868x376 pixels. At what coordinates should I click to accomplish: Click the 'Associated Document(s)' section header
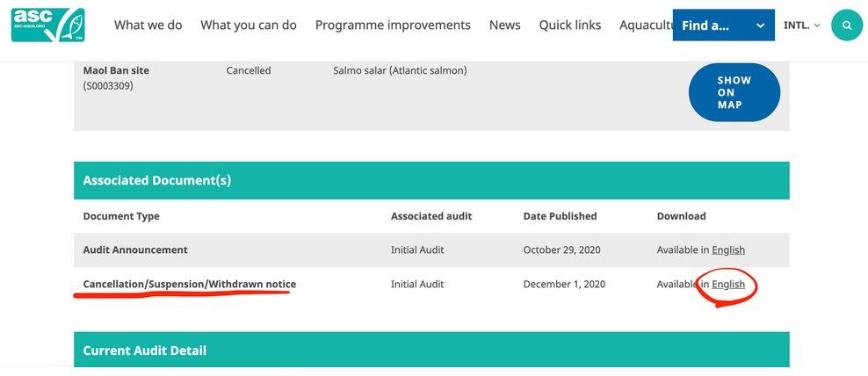156,180
